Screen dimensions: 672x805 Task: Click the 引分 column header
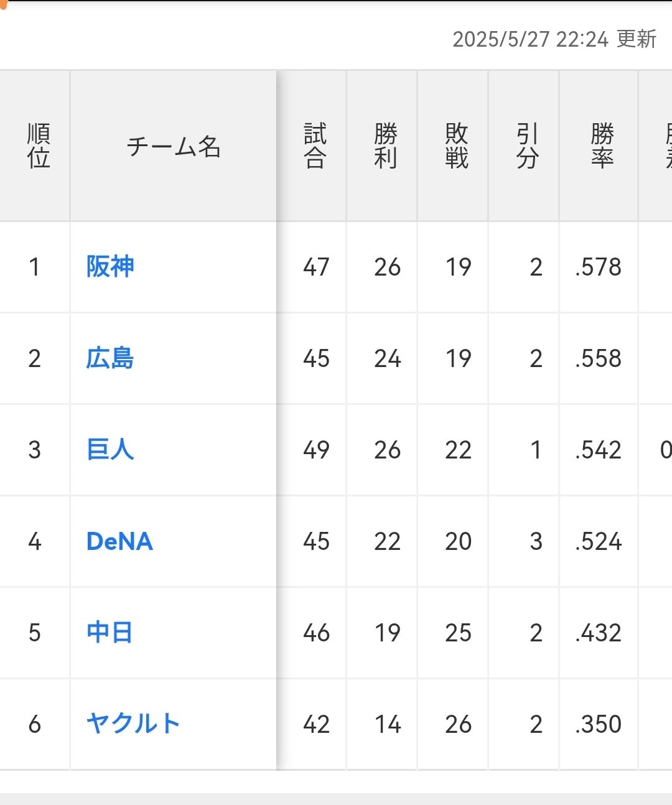[527, 146]
